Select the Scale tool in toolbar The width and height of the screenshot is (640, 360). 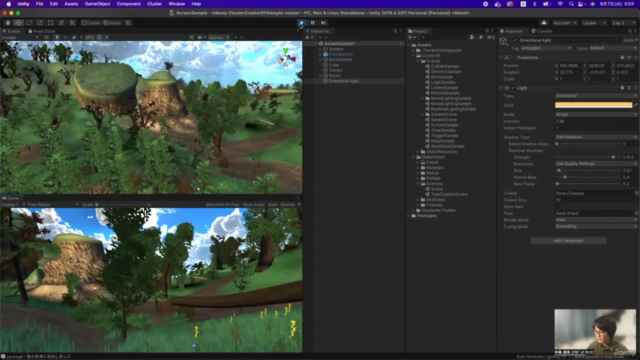[x=40, y=23]
